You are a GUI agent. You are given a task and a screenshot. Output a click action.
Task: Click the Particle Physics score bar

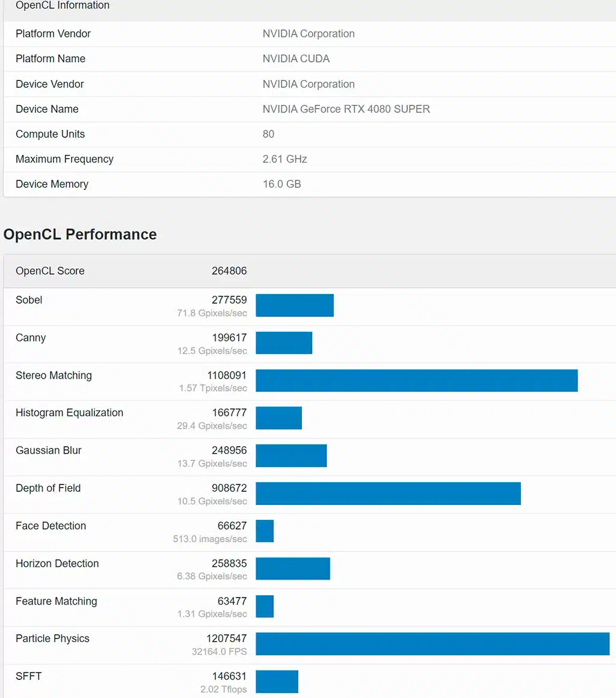(433, 644)
